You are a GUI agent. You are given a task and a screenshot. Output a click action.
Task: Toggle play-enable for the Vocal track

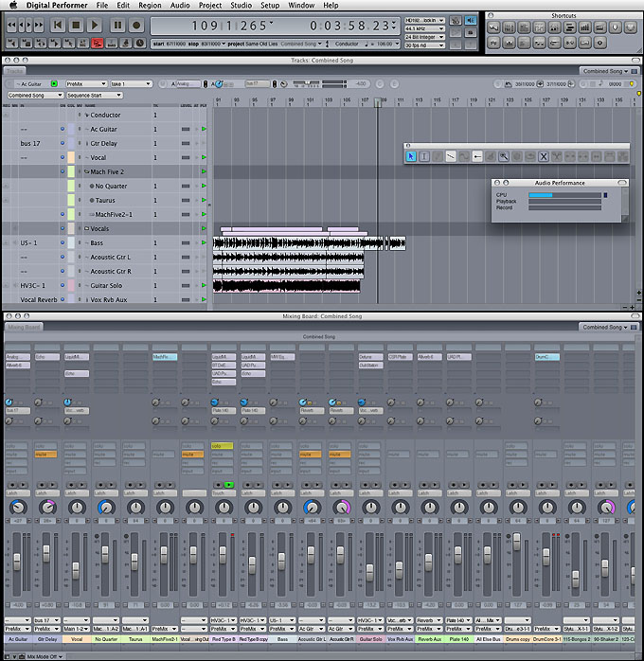click(x=204, y=157)
